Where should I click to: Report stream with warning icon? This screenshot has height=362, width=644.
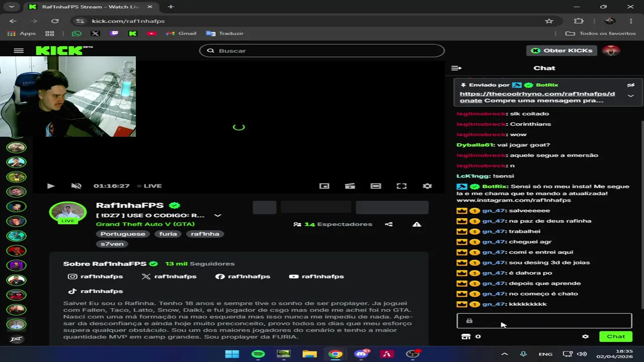point(417,224)
